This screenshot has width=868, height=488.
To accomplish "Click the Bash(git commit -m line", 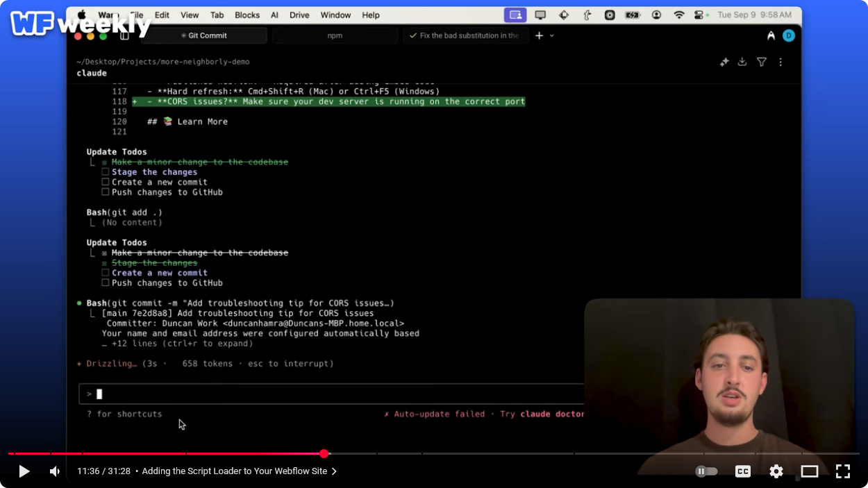I will point(240,303).
